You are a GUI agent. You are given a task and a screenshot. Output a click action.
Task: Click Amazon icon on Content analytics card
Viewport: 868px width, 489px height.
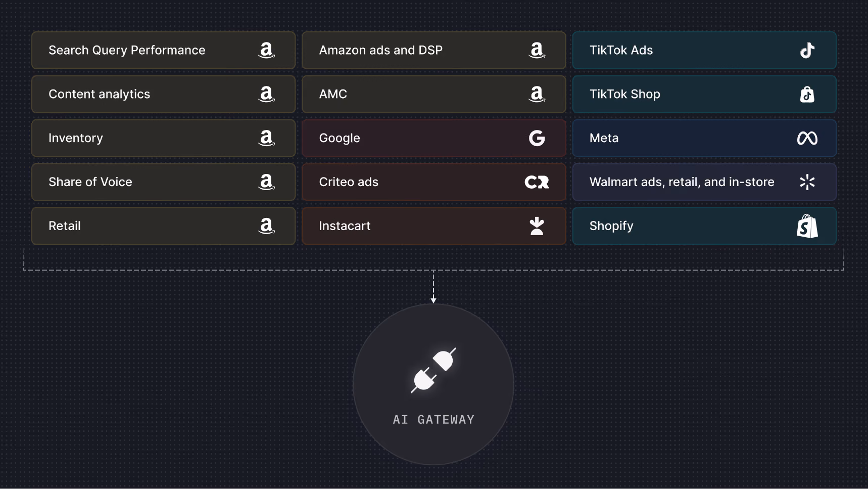266,94
